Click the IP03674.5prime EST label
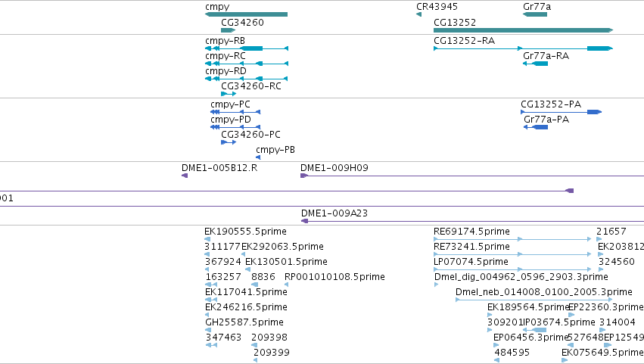644x364 pixels. (x=559, y=322)
